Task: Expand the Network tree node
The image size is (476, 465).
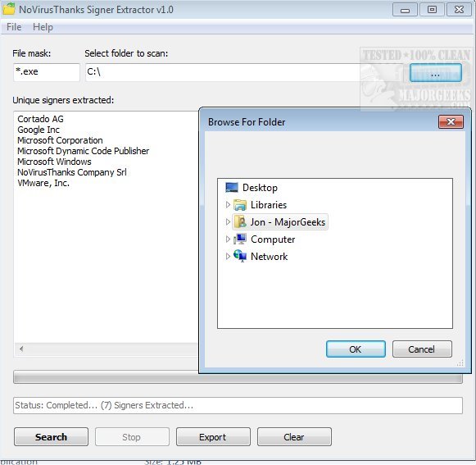Action: pos(228,256)
